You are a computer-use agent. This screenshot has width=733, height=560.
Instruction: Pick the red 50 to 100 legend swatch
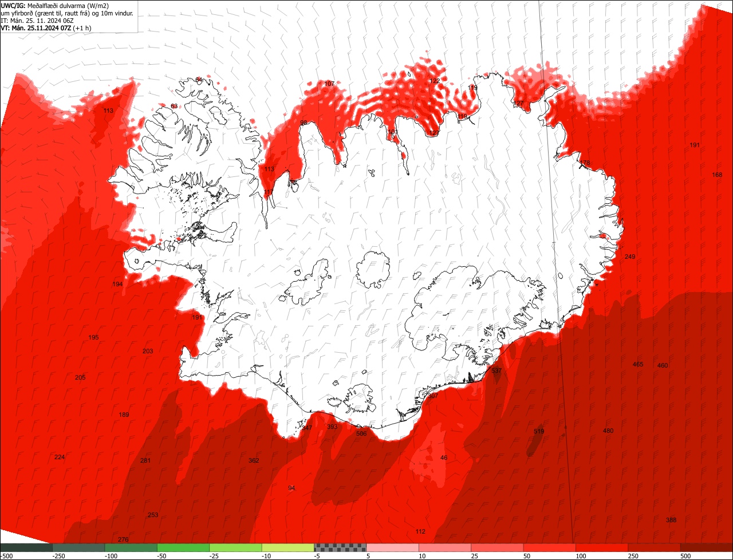(550, 547)
